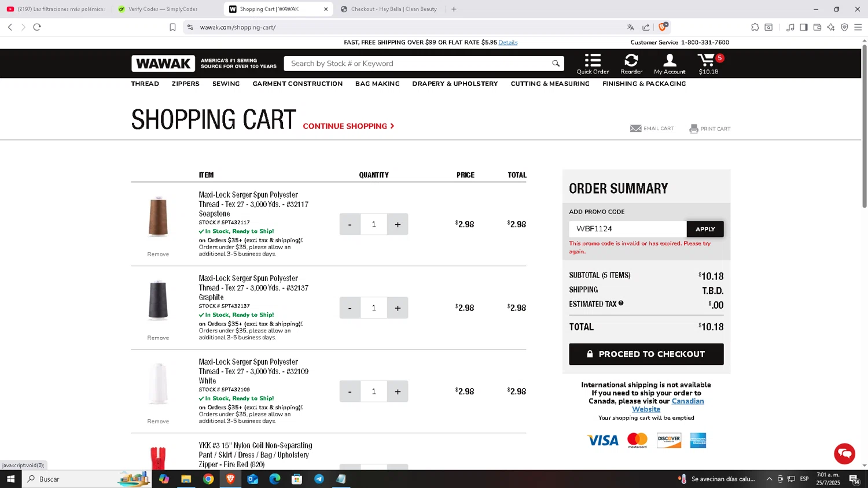This screenshot has height=488, width=868.
Task: Open a new browser tab
Action: (x=454, y=9)
